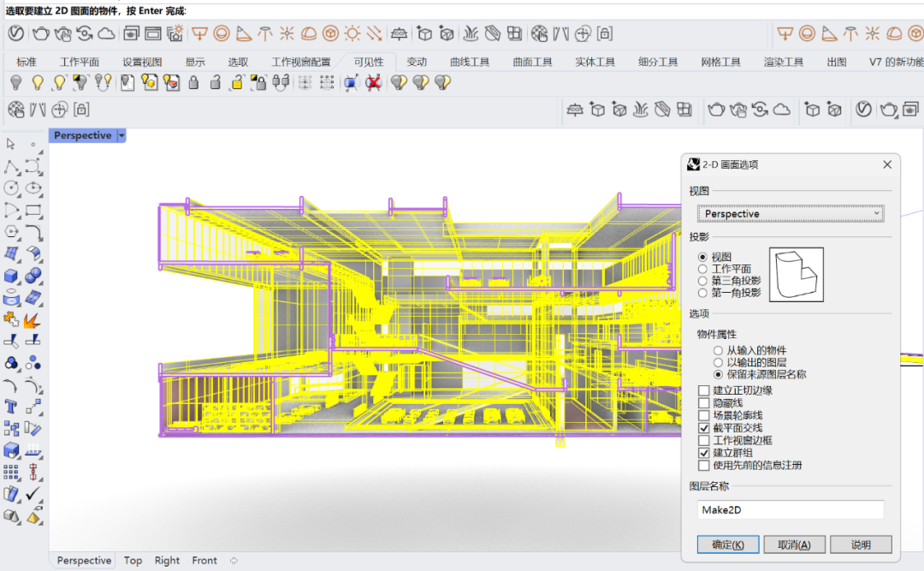Open the Perspective viewport title arrow menu
The height and width of the screenshot is (571, 924).
[x=121, y=135]
